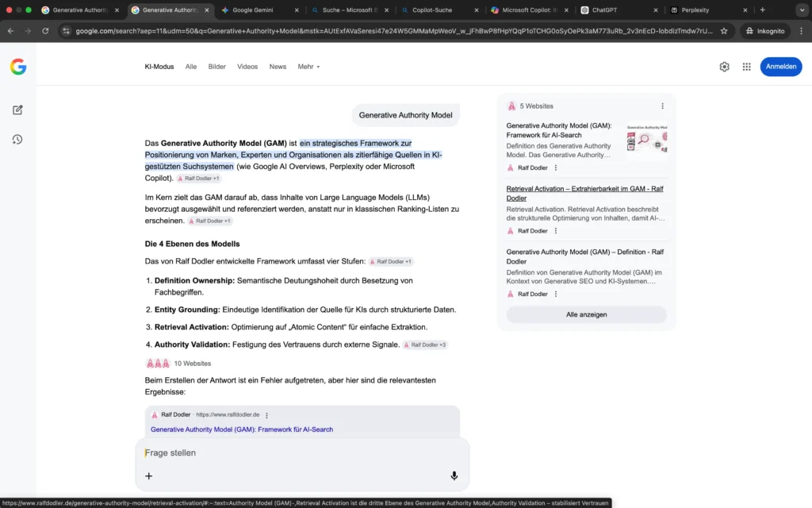Image resolution: width=812 pixels, height=508 pixels.
Task: Open the AI Mode history panel
Action: (17, 140)
